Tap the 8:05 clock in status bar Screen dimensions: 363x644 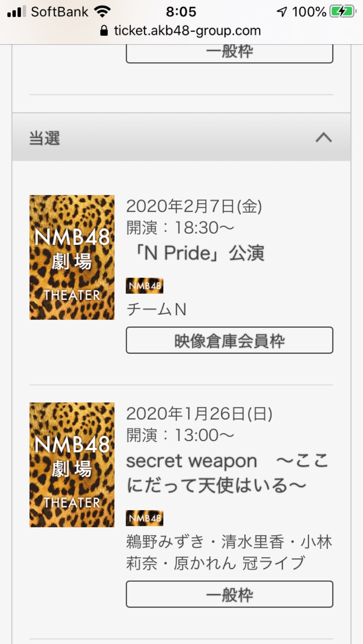click(x=181, y=12)
